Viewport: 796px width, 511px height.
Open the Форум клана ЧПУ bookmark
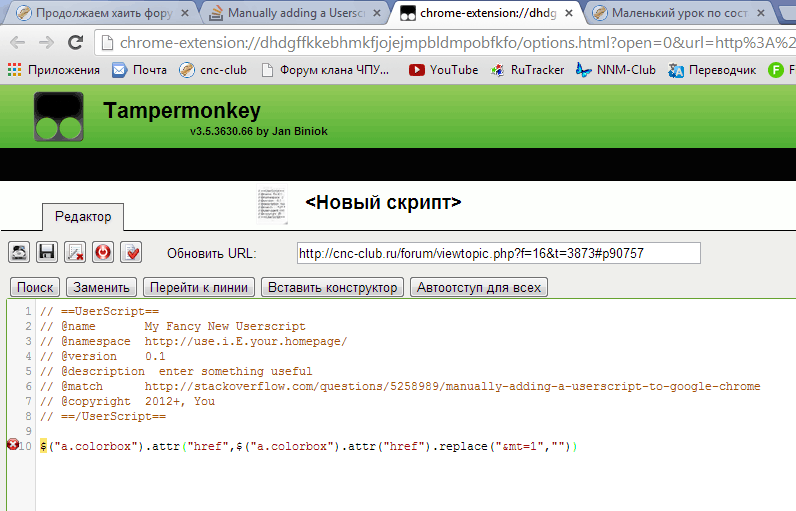pyautogui.click(x=325, y=70)
